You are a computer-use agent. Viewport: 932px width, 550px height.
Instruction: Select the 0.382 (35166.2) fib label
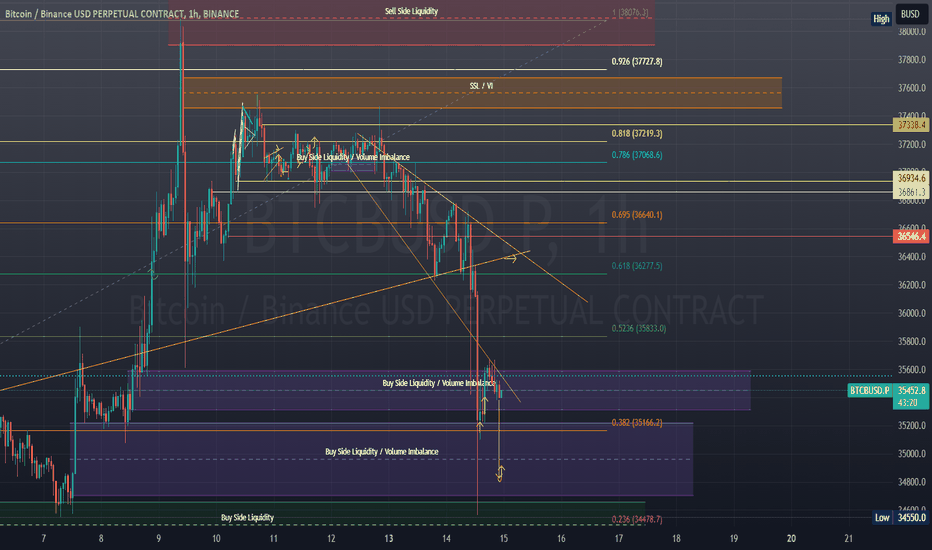click(x=637, y=423)
